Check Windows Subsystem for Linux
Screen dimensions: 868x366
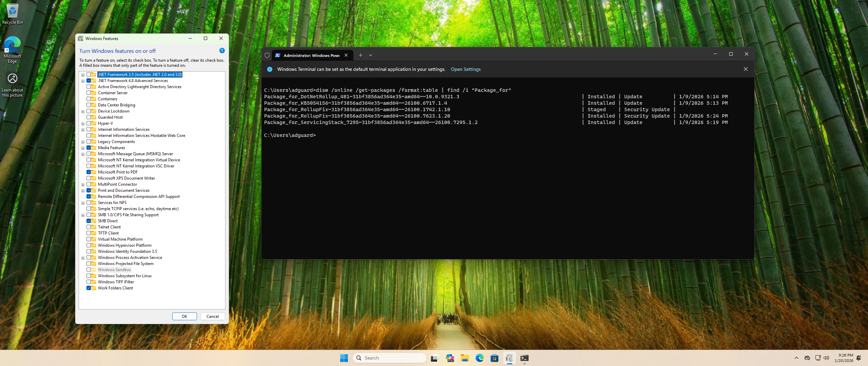click(x=88, y=276)
